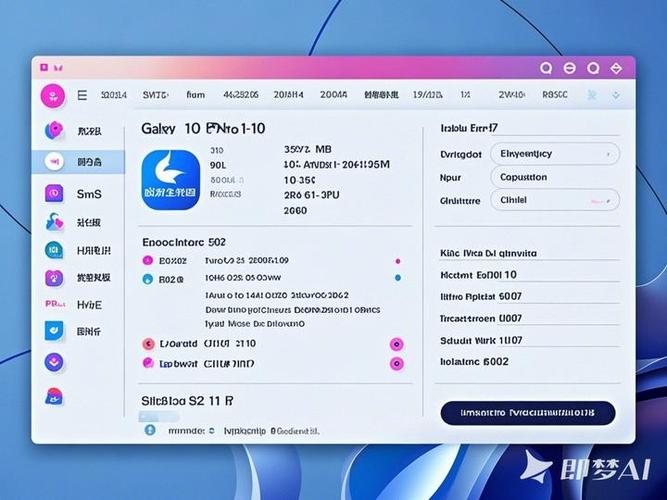Click the 'Sdudit Wirk 1107' list row
The image size is (667, 500).
(529, 340)
